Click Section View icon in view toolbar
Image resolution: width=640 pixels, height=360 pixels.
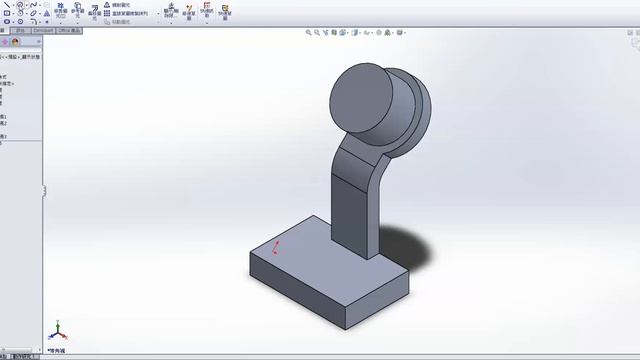[334, 33]
